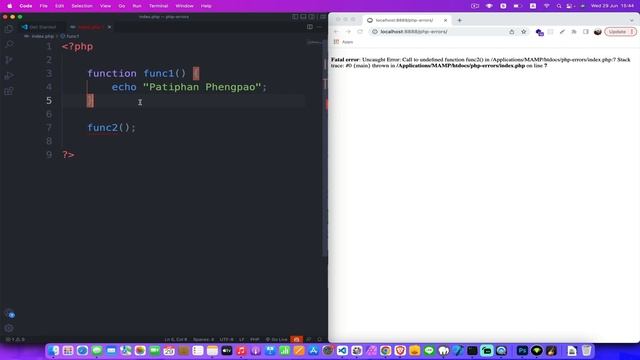Open the browser profile avatar

point(598,31)
